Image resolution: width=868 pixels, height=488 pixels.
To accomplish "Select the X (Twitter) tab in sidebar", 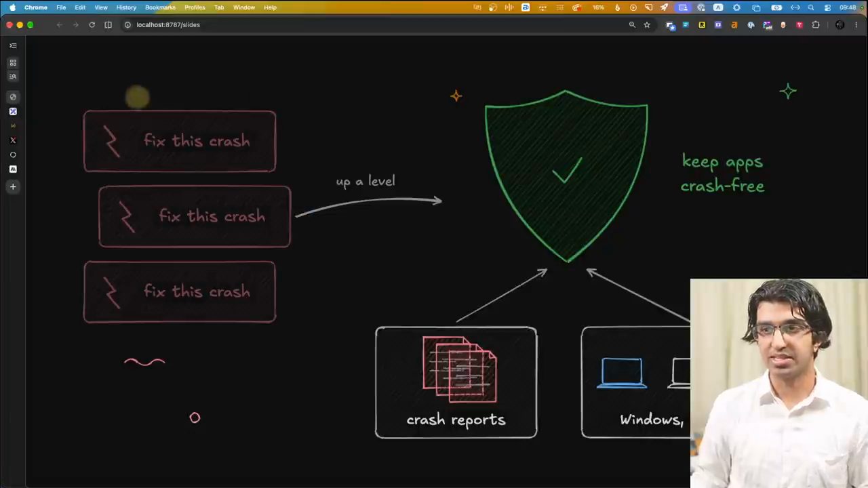I will coord(13,140).
